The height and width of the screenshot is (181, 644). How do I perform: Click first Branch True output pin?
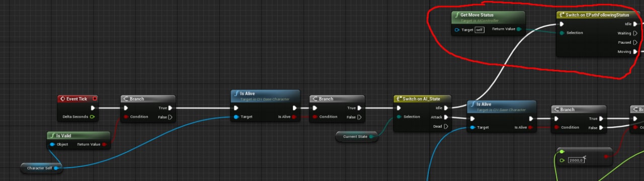point(171,108)
